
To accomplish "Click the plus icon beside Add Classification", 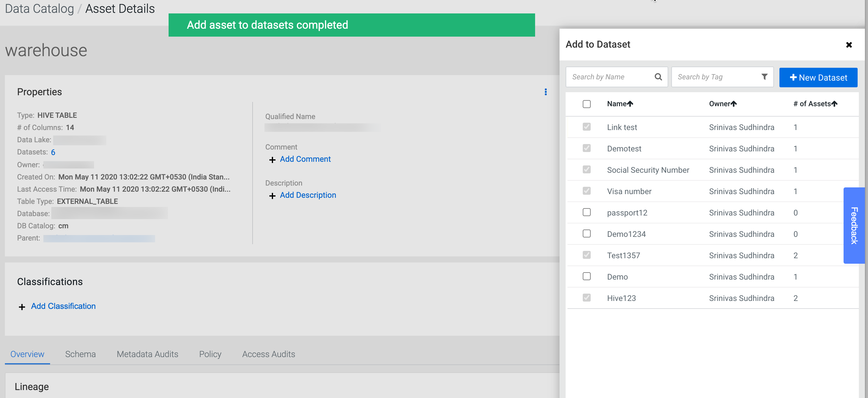I will click(x=22, y=307).
